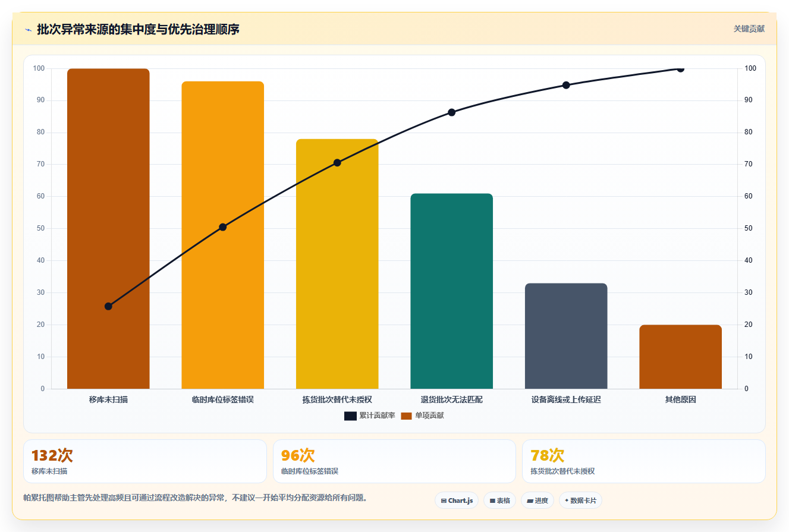
Task: Click the cumulative line point above 临时库位标签错误
Action: [223, 227]
